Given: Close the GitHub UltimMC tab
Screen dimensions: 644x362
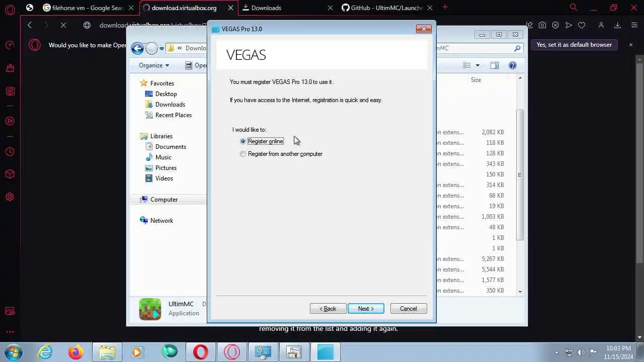Looking at the screenshot, I should click(x=431, y=8).
